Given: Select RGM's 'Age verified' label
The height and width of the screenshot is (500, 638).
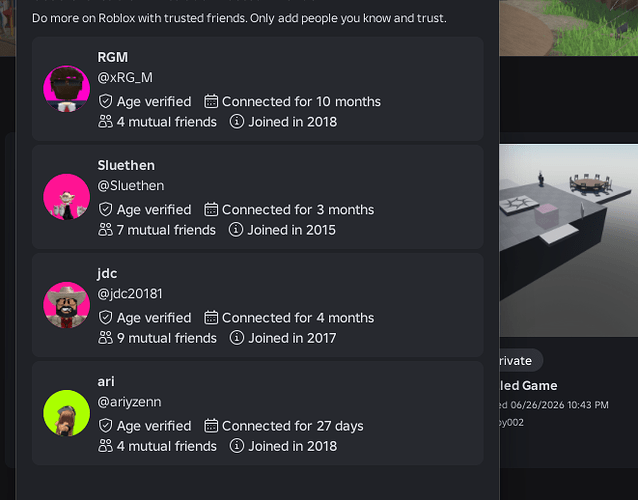Looking at the screenshot, I should [154, 102].
